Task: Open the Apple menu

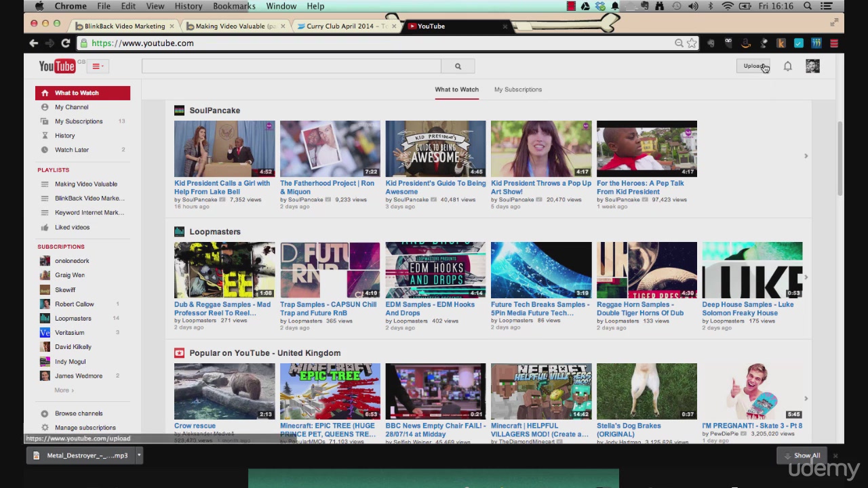Action: click(x=39, y=6)
